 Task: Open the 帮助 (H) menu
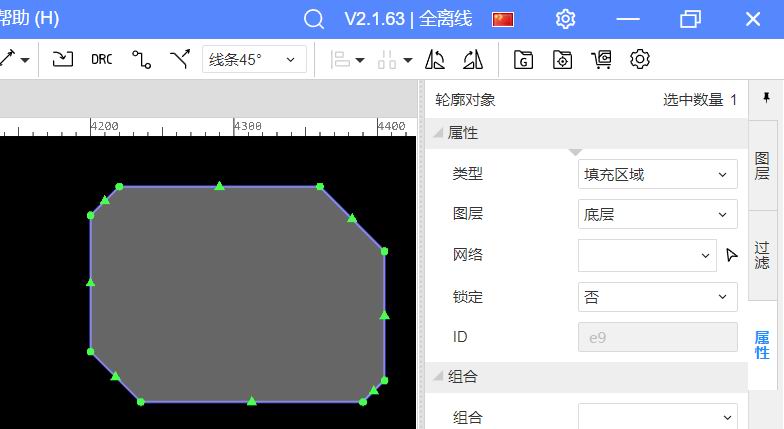(x=29, y=19)
